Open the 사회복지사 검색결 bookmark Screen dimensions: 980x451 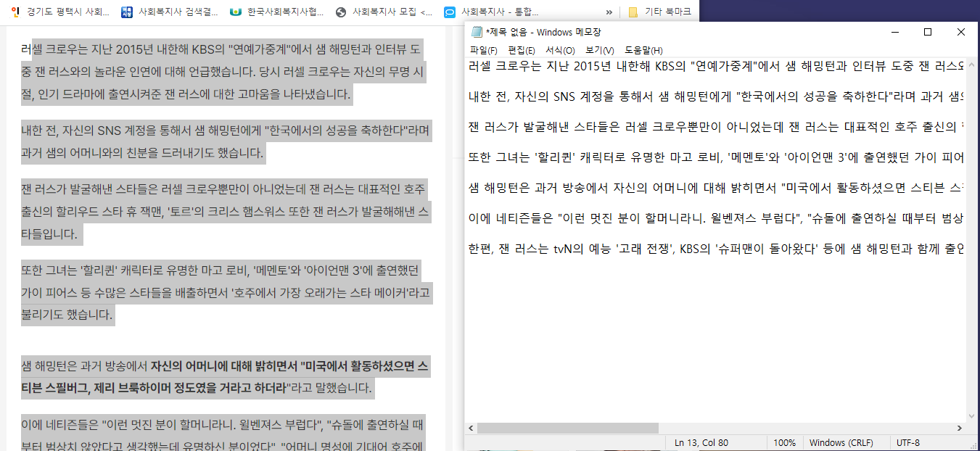point(170,12)
